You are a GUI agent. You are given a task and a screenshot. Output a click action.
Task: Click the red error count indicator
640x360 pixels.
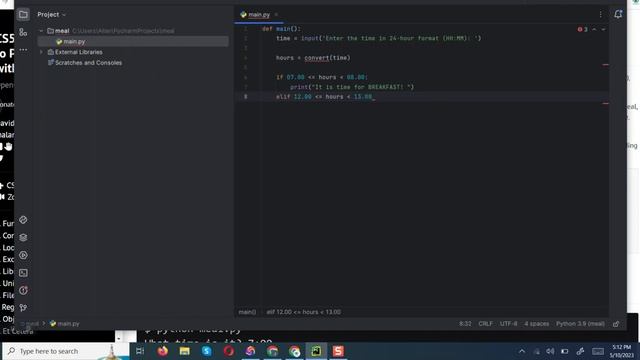click(x=582, y=29)
